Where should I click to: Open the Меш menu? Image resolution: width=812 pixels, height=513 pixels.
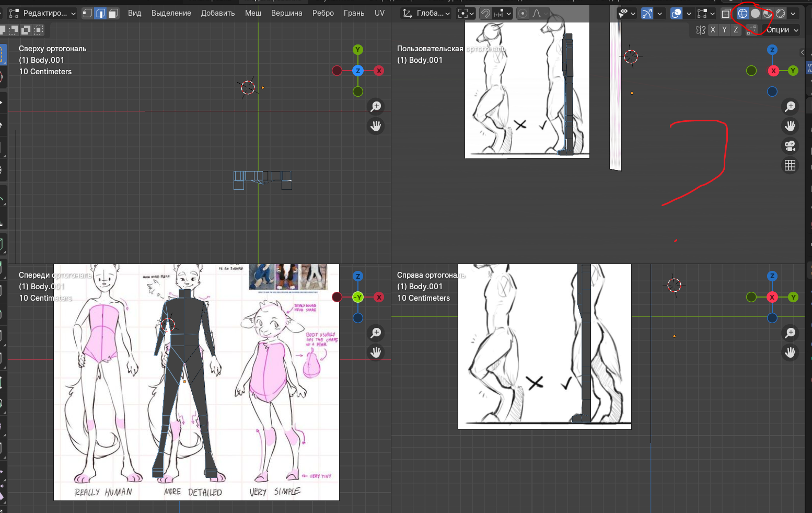tap(253, 13)
